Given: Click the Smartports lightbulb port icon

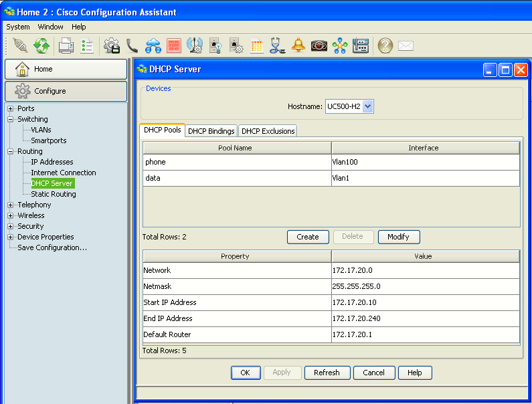Looking at the screenshot, I should point(215,45).
